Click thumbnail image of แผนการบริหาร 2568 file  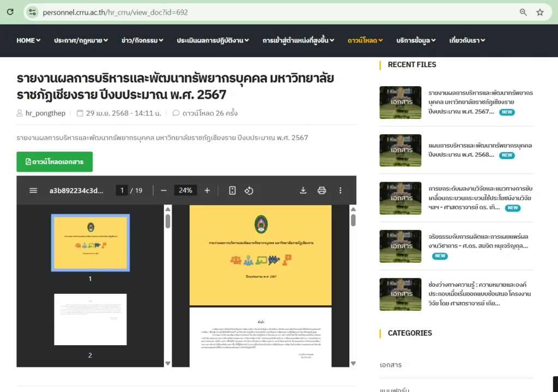401,150
